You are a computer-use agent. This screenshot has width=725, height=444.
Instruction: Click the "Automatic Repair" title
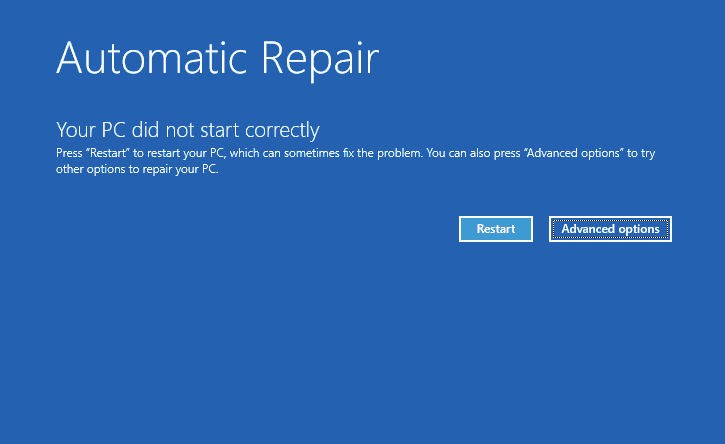217,60
